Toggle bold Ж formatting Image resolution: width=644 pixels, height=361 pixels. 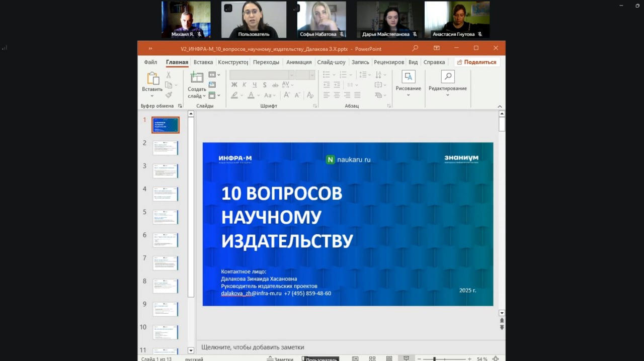click(234, 85)
